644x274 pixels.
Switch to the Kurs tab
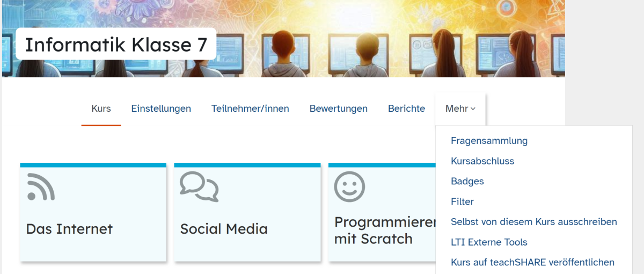click(101, 109)
